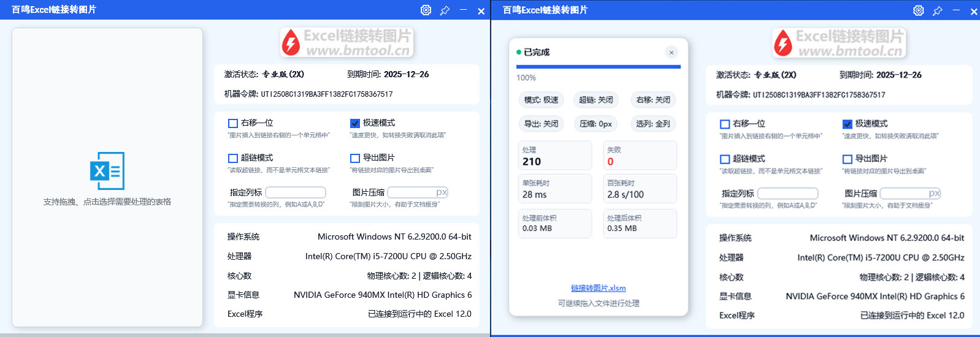Click 图片压缩 px input in drop-zone window

click(x=418, y=192)
